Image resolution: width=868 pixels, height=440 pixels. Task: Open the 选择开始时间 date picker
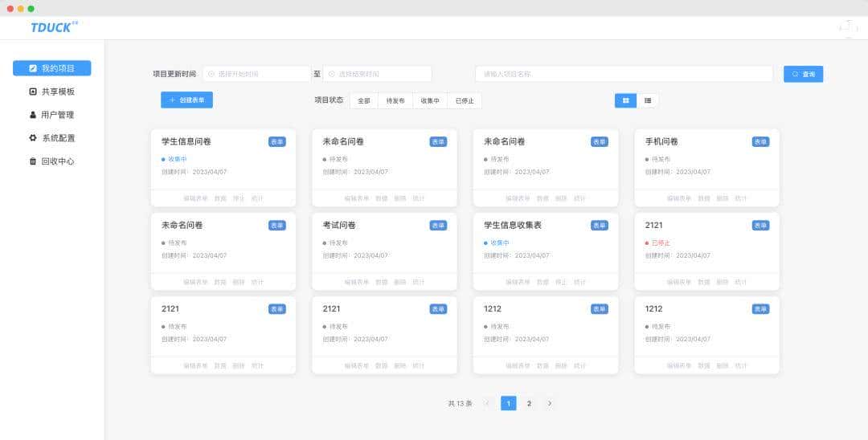[257, 74]
